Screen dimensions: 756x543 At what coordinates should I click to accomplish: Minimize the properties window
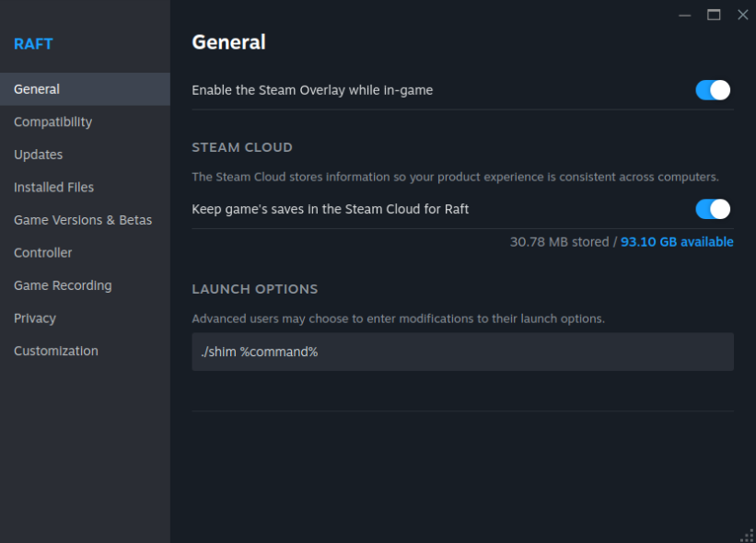click(684, 15)
